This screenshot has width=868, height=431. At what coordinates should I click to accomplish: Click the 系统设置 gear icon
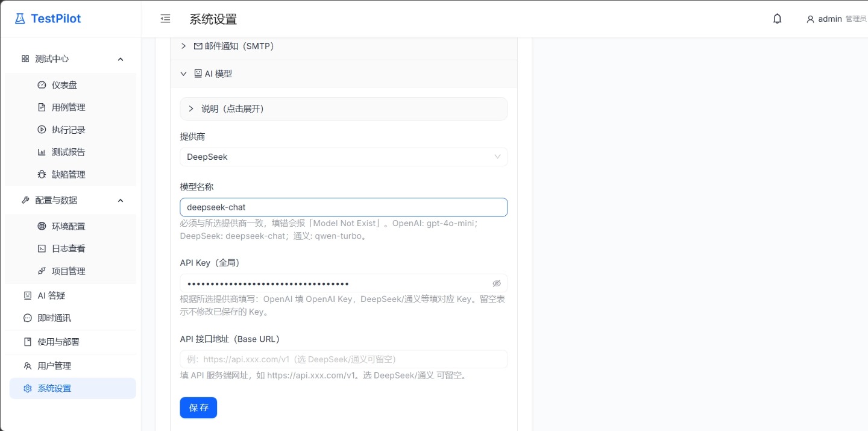pos(28,388)
